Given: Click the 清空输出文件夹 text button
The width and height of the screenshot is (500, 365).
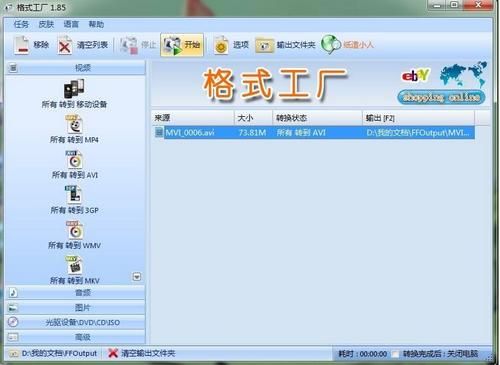Looking at the screenshot, I should 148,353.
